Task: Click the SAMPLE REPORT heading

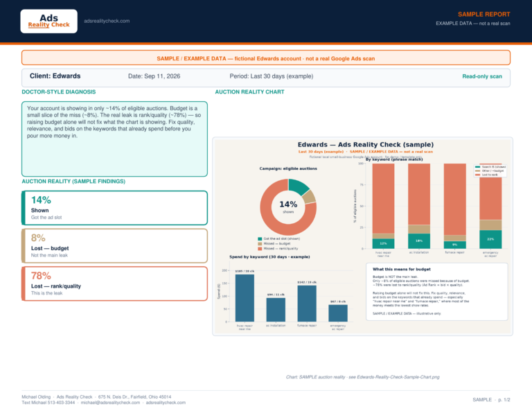Action: coord(484,15)
